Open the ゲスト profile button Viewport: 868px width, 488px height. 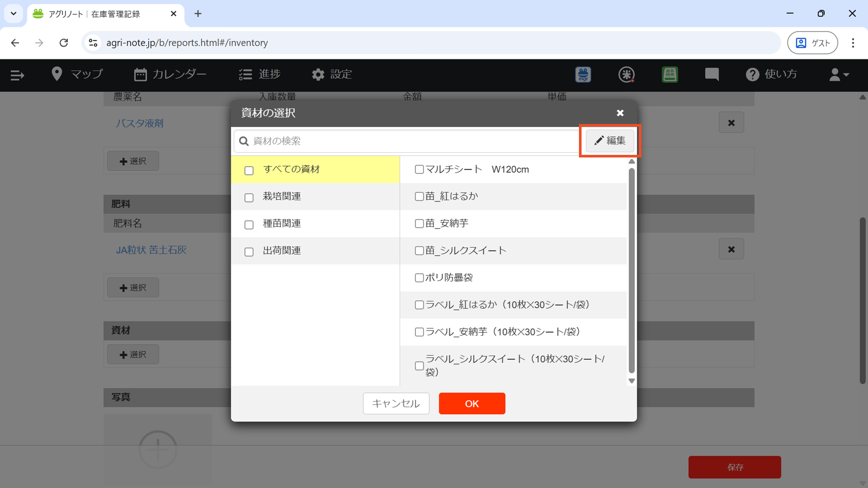click(x=812, y=43)
